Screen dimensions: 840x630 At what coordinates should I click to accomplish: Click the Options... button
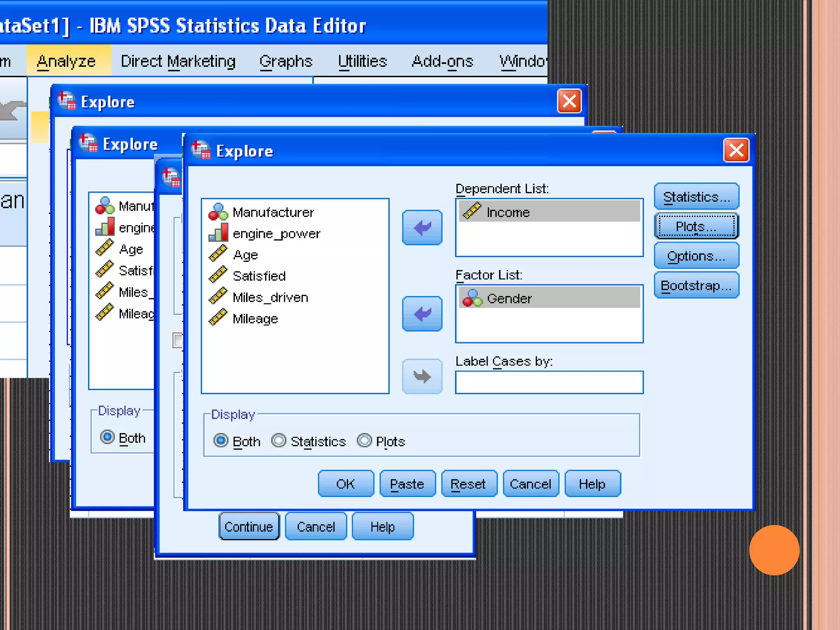pos(696,256)
